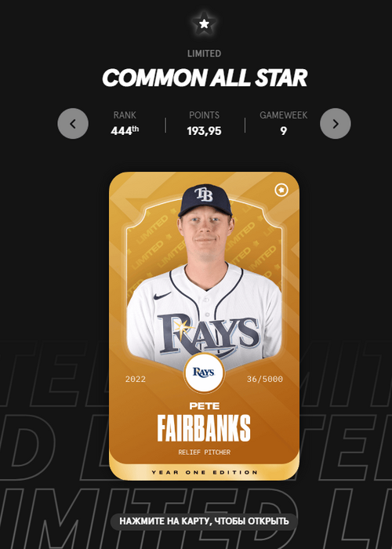Image resolution: width=392 pixels, height=549 pixels.
Task: Click the star badge above LIMITED
Action: click(204, 24)
